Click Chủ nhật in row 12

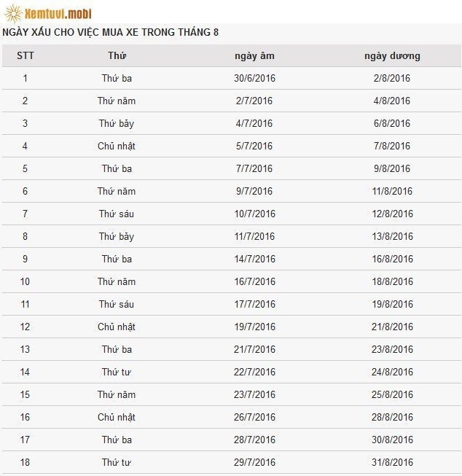(x=117, y=327)
